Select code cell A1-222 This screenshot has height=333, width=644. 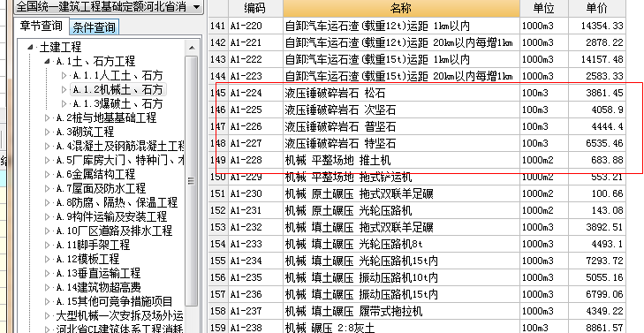pyautogui.click(x=255, y=59)
